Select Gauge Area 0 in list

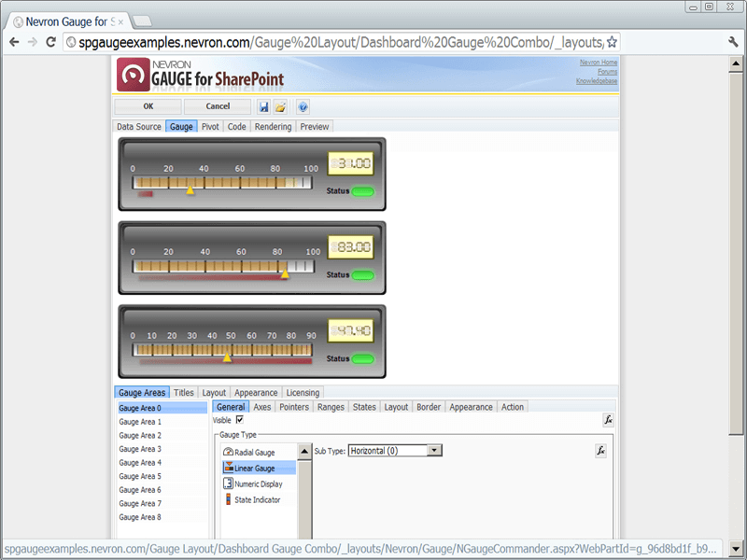click(162, 408)
